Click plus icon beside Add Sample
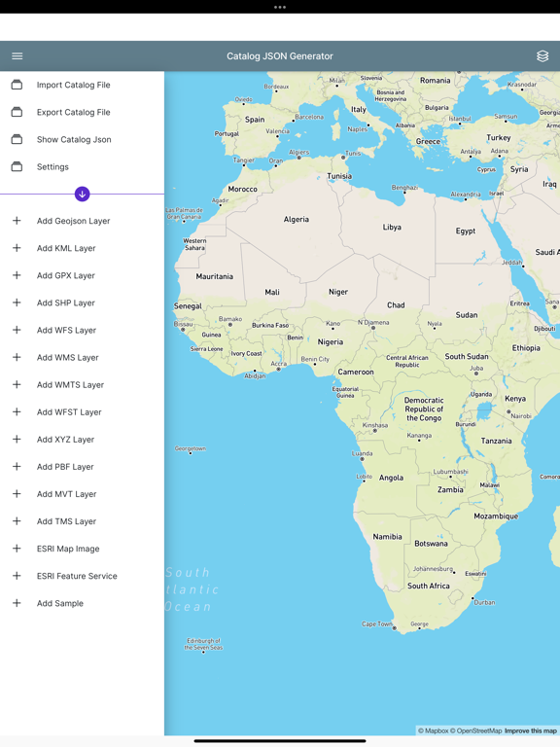The height and width of the screenshot is (747, 560). click(17, 603)
